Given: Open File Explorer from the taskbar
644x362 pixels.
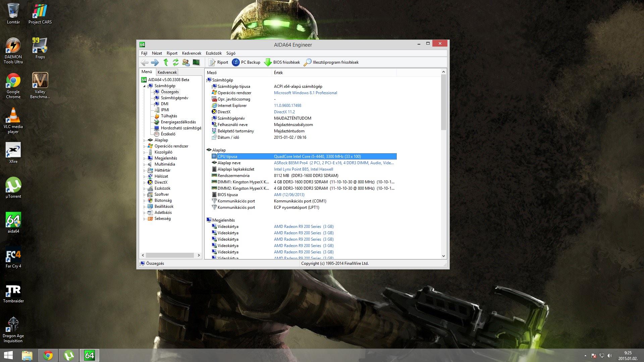Looking at the screenshot, I should point(27,355).
